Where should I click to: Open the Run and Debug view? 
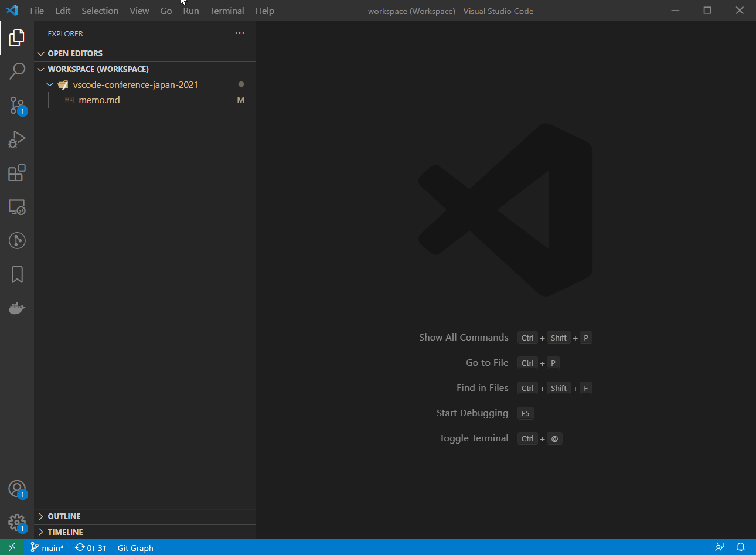[17, 139]
